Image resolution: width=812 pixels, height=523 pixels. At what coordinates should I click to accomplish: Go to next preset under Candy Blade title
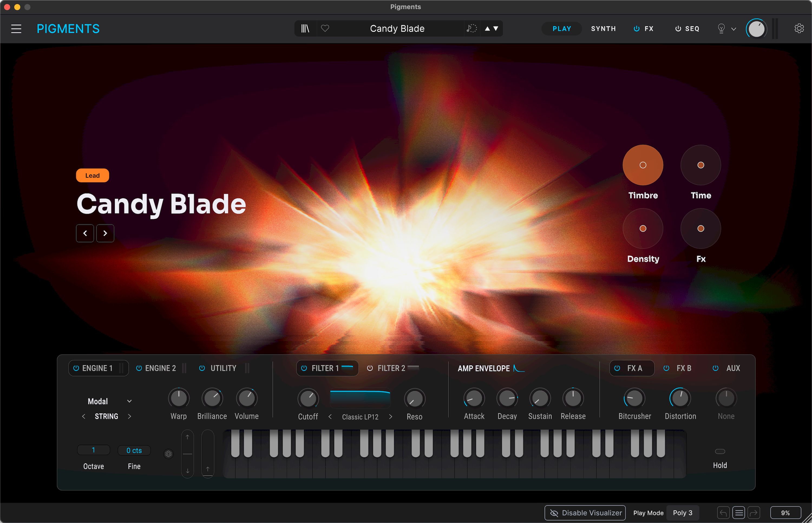(105, 233)
